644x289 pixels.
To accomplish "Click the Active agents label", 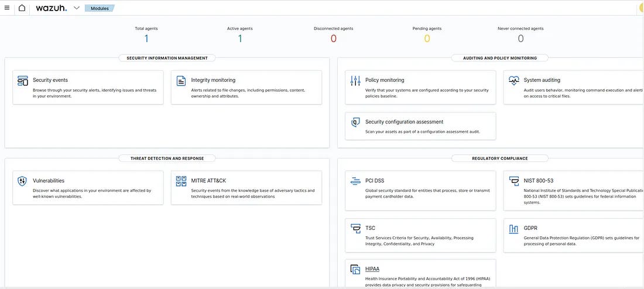I will (240, 29).
